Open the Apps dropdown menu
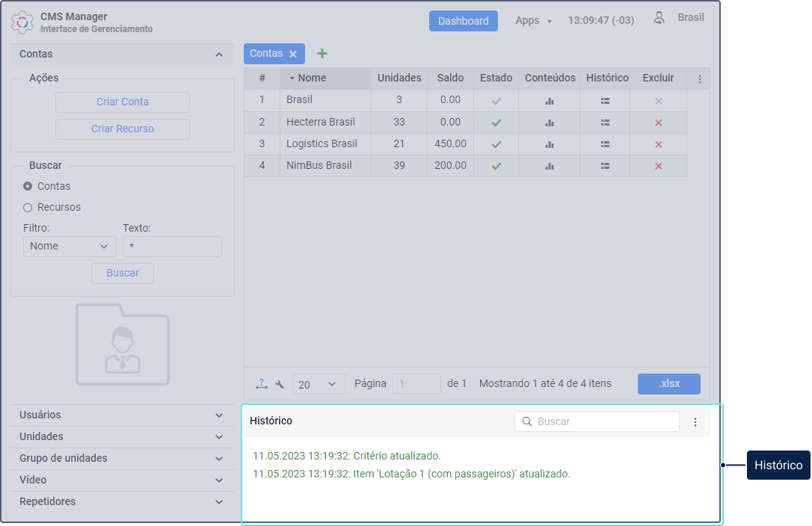This screenshot has height=526, width=812. pos(533,21)
